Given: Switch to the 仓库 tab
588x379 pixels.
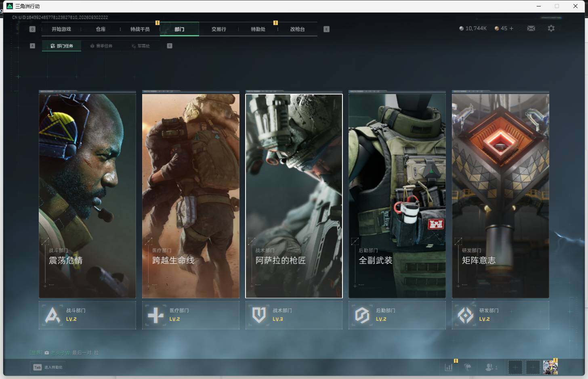Looking at the screenshot, I should 101,29.
